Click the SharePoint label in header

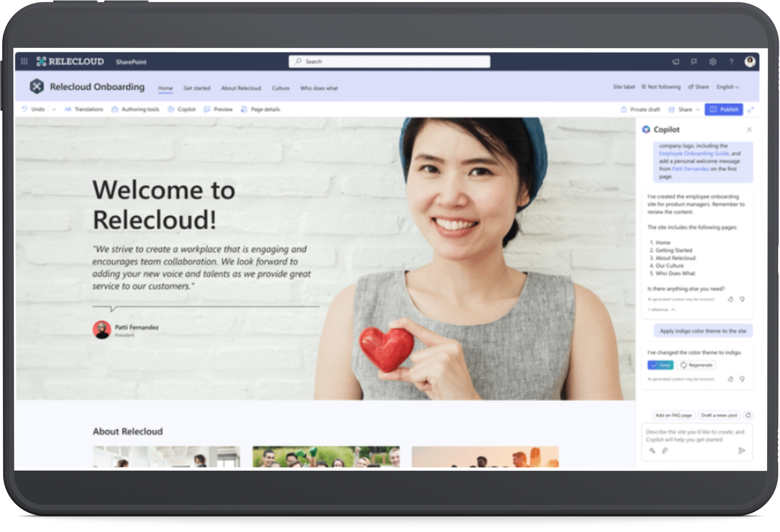point(131,62)
